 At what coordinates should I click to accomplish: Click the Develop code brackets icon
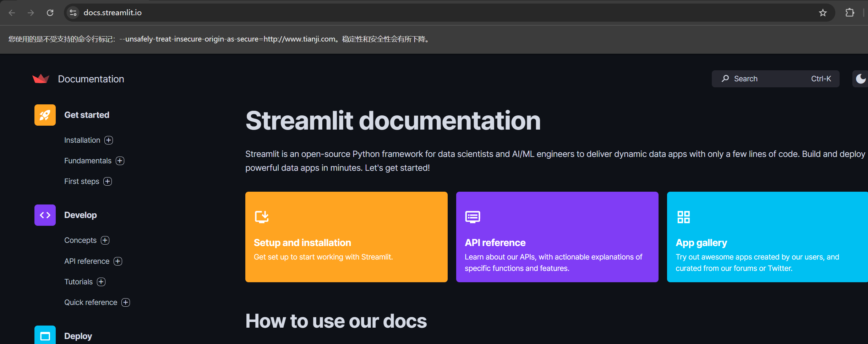click(45, 215)
